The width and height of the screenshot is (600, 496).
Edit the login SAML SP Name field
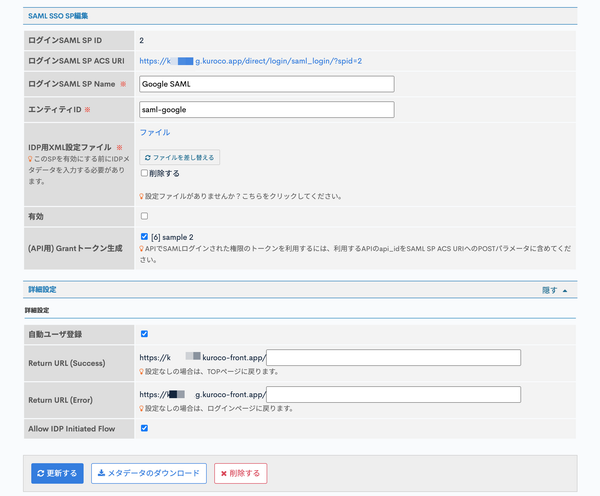[267, 84]
